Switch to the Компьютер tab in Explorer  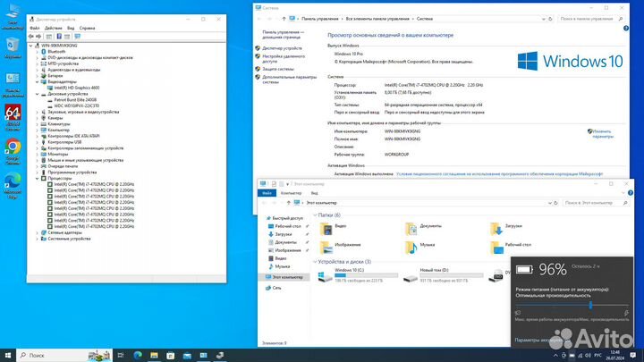292,193
